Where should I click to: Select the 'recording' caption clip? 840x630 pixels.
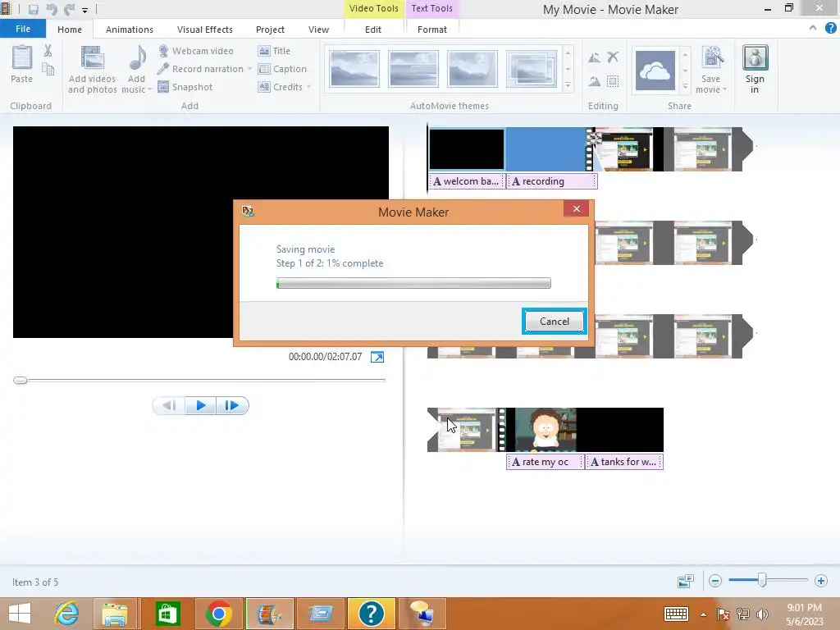(x=552, y=181)
